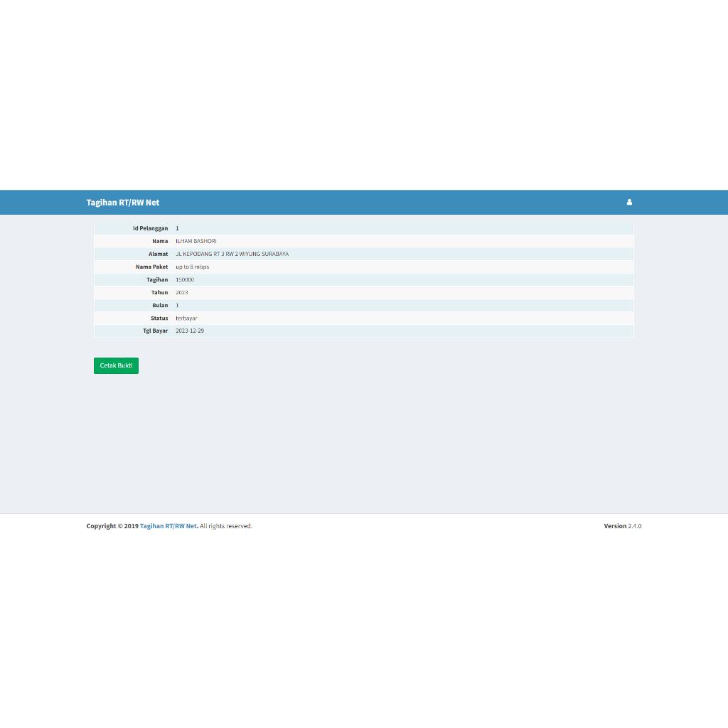
Task: Click the Copyright © 2019 footer text
Action: (x=112, y=526)
